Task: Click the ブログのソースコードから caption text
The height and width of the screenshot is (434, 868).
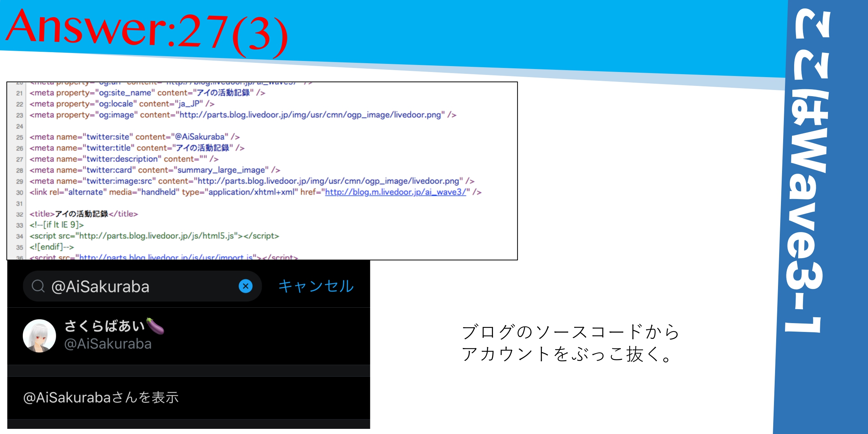Action: (x=570, y=332)
